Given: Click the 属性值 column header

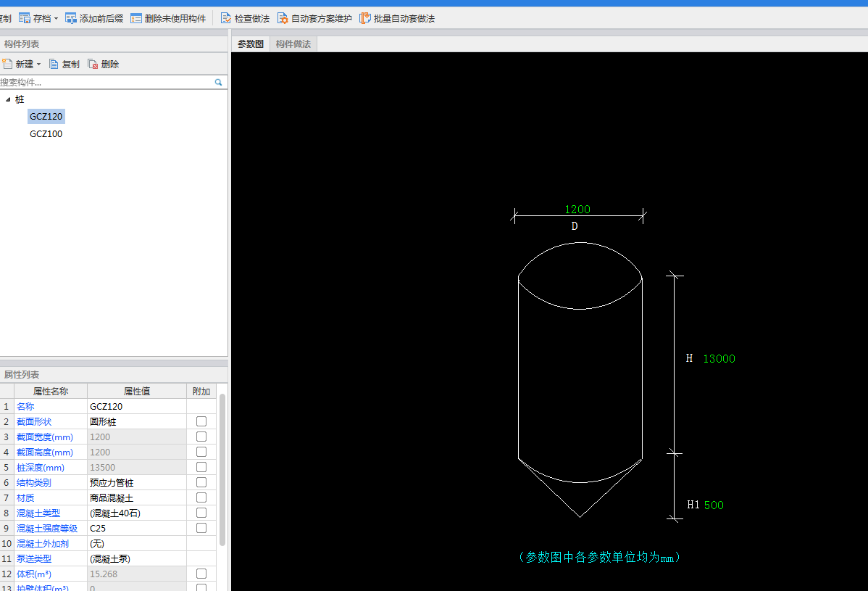Looking at the screenshot, I should (137, 391).
